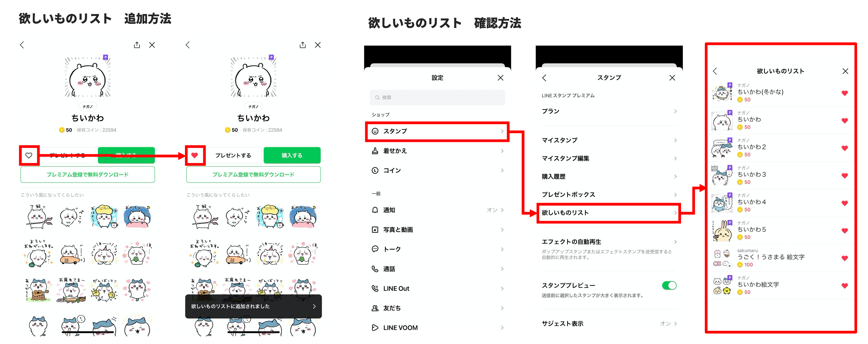Tap the share icon on the left sticker page

click(137, 45)
